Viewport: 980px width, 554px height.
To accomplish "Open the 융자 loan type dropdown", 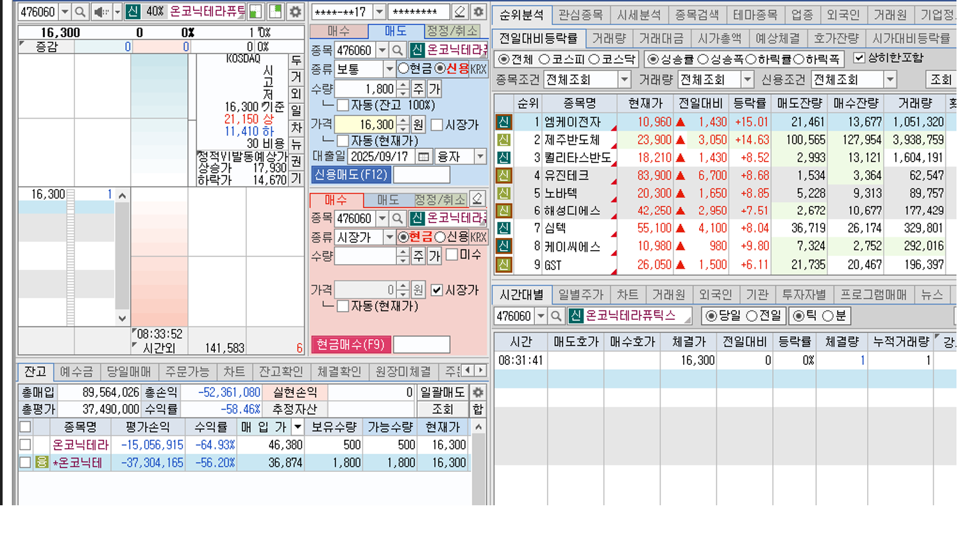I will 480,156.
